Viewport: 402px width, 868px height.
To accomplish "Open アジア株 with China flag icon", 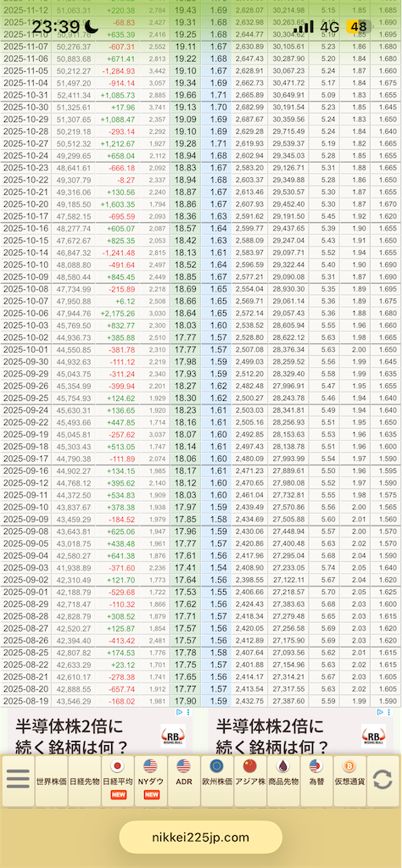I will pyautogui.click(x=250, y=781).
